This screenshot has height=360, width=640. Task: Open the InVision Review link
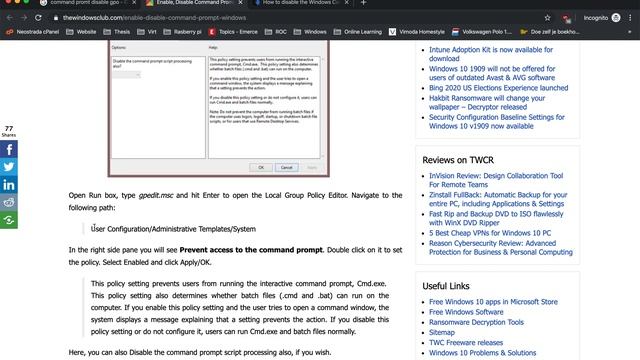496,180
